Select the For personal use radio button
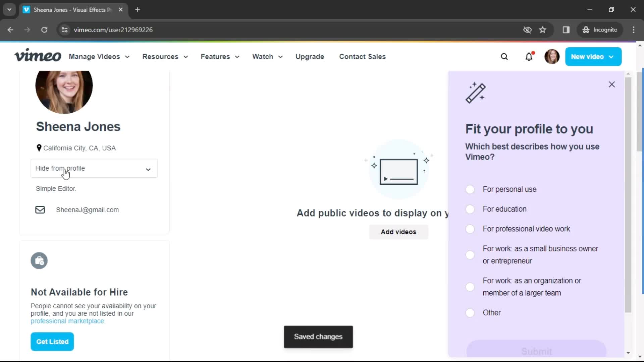Image resolution: width=644 pixels, height=362 pixels. (x=470, y=189)
